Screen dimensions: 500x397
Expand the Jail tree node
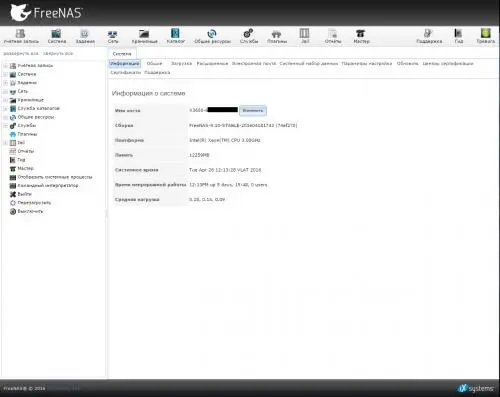(x=5, y=143)
